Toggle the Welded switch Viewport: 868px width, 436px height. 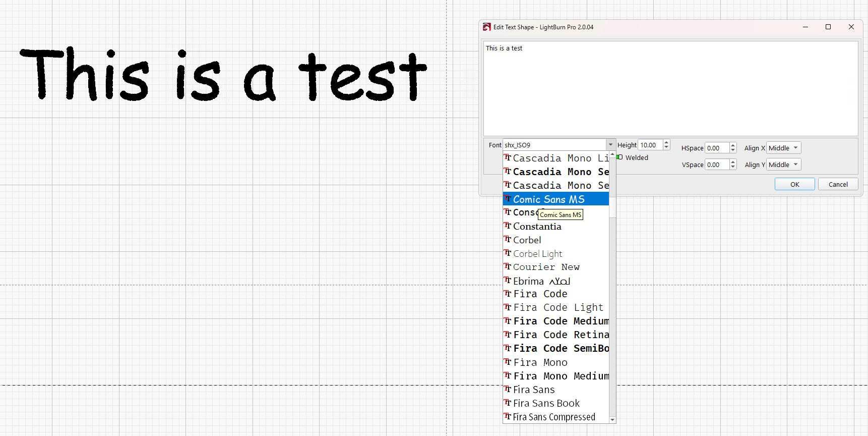(x=619, y=157)
